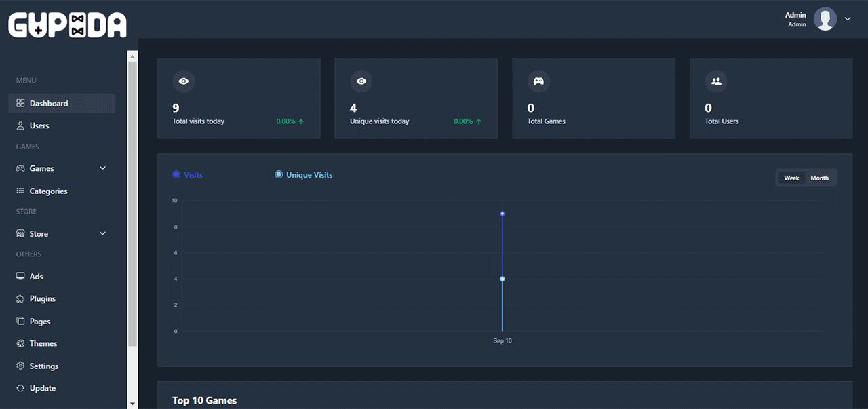The width and height of the screenshot is (868, 409).
Task: Click the Top 10 Games heading
Action: (205, 400)
